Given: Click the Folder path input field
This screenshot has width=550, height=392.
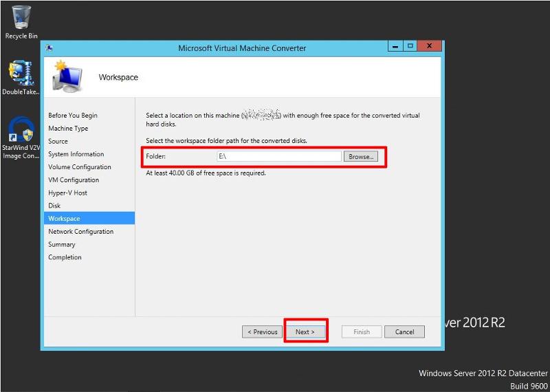Looking at the screenshot, I should (x=279, y=157).
